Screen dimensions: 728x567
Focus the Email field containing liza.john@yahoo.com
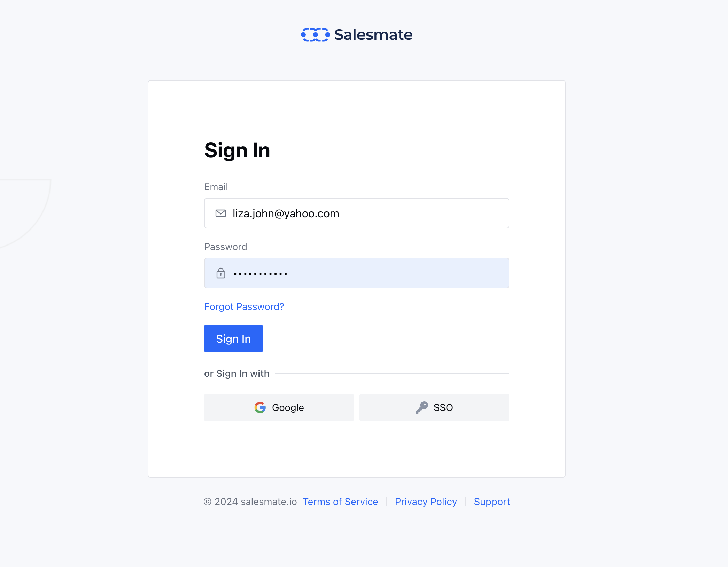click(x=357, y=213)
